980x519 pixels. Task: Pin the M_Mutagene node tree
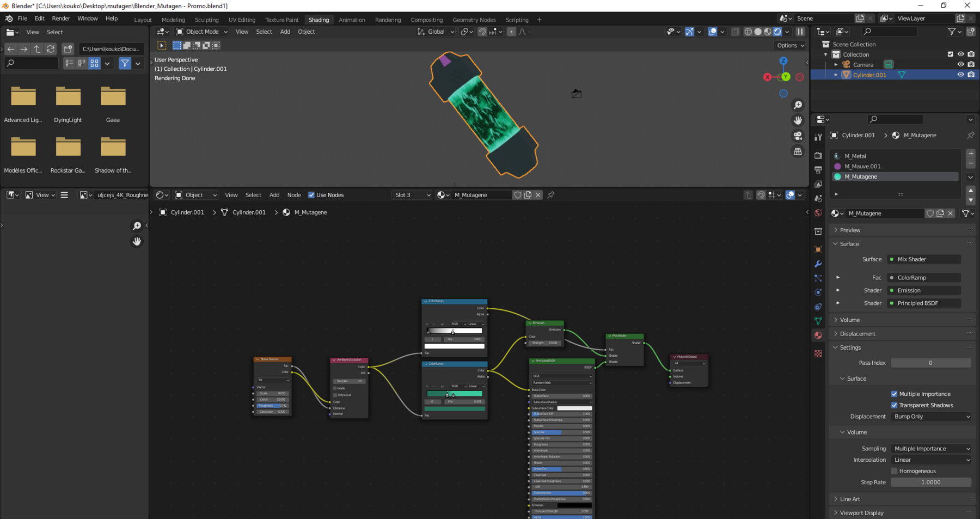point(551,195)
